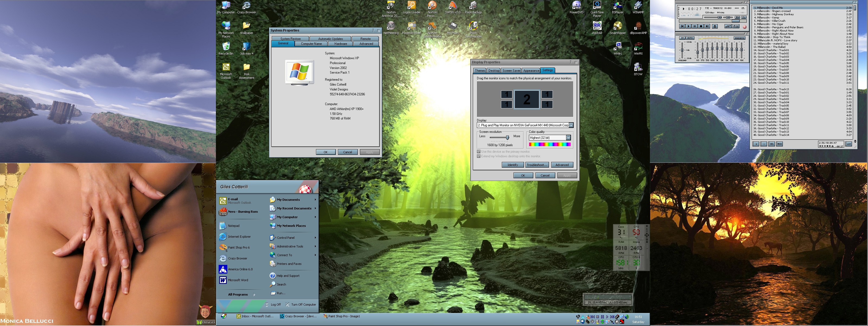This screenshot has width=868, height=326.
Task: Open BSPlayer desktop shortcut
Action: click(x=617, y=7)
